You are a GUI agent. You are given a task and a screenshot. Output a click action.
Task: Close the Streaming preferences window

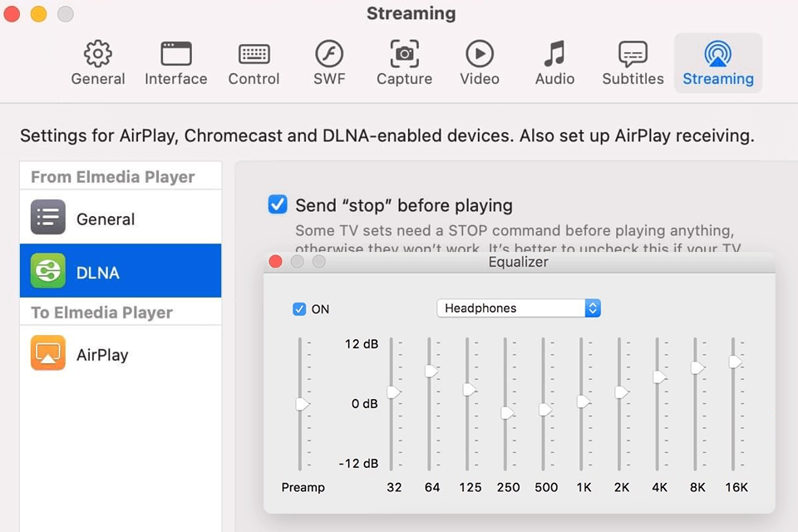[11, 14]
